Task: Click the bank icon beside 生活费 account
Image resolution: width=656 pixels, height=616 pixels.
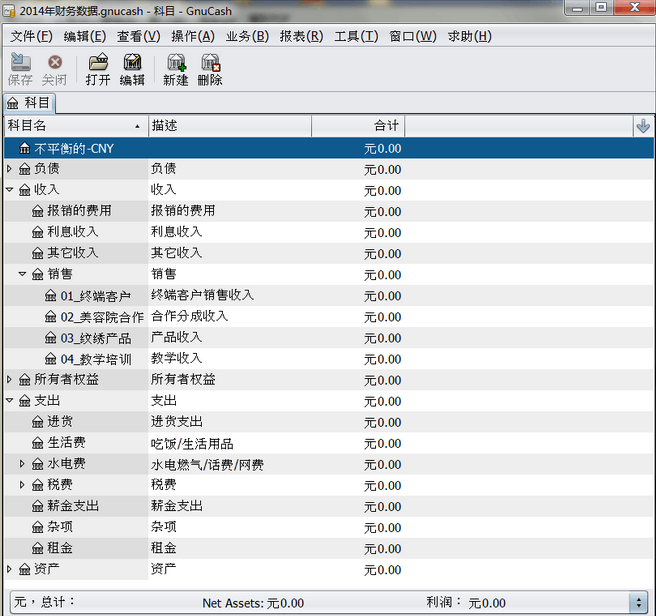Action: [x=38, y=443]
